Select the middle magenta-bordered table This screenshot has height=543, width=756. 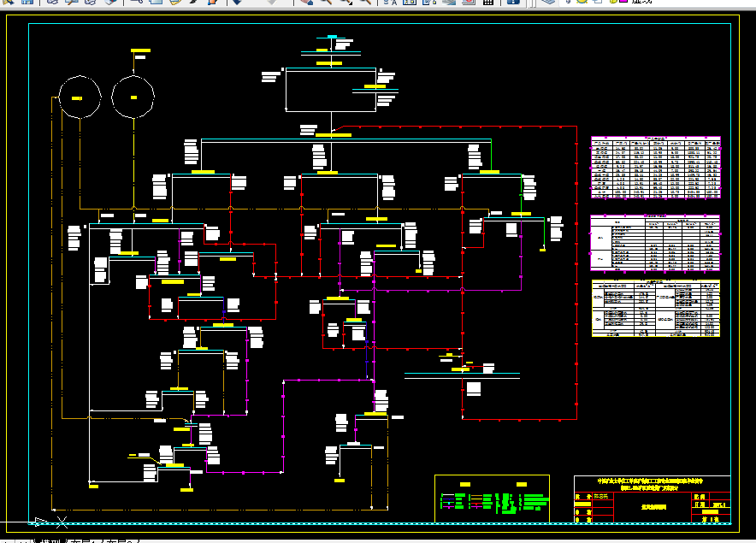click(655, 243)
